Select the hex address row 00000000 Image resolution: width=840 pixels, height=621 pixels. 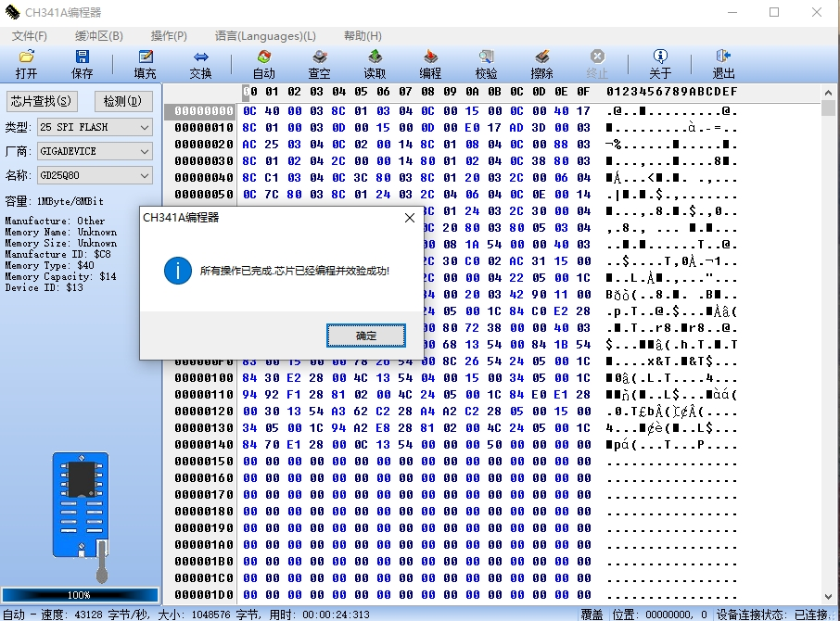pos(204,111)
